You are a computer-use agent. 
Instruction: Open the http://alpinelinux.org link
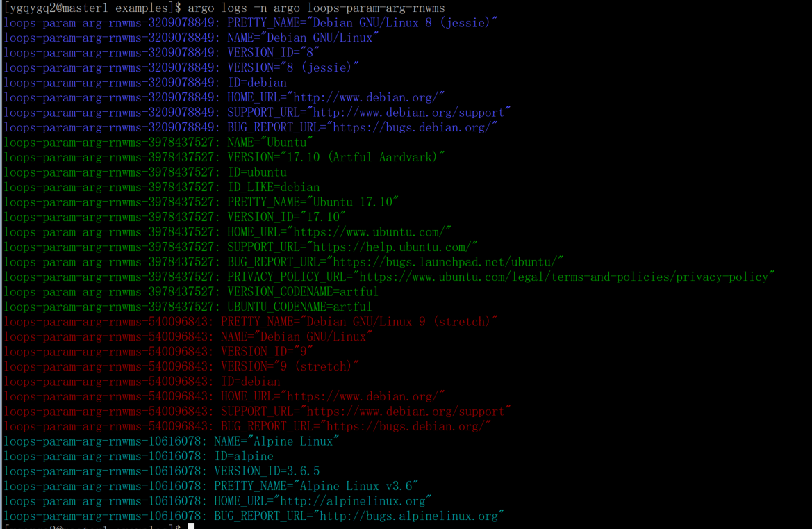(x=352, y=501)
